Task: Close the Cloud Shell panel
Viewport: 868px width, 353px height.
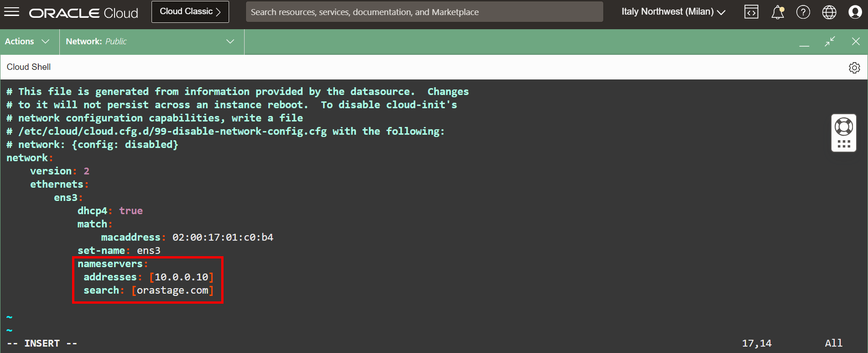Action: [856, 42]
